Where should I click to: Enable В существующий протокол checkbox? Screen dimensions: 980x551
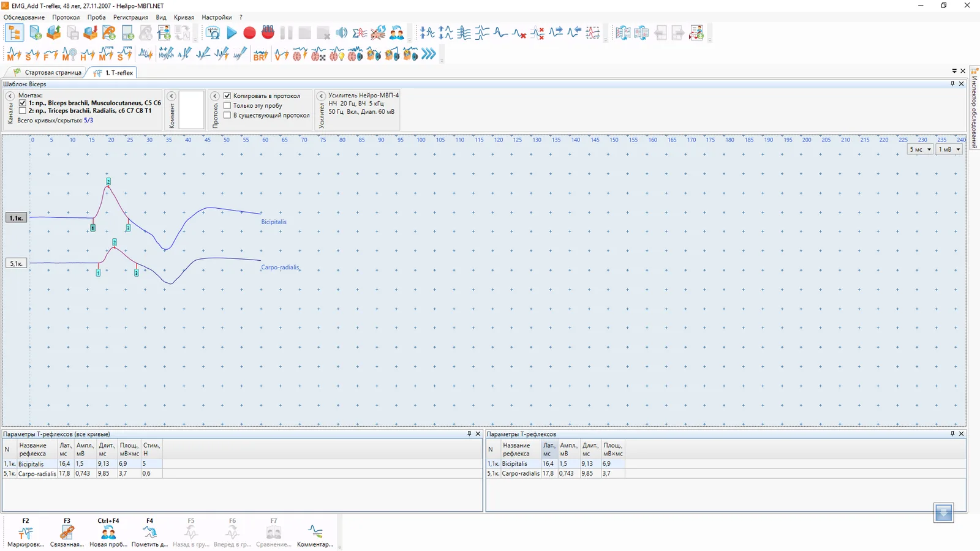click(x=227, y=115)
